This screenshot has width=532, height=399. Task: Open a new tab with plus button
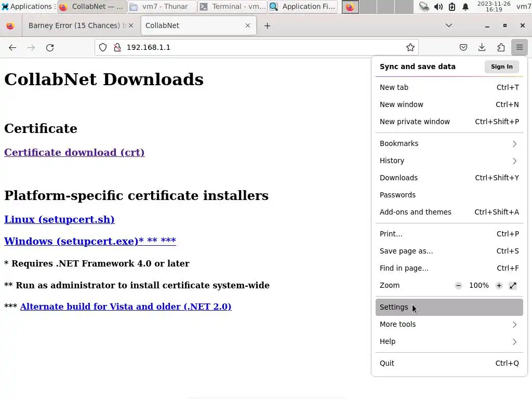coord(268,26)
